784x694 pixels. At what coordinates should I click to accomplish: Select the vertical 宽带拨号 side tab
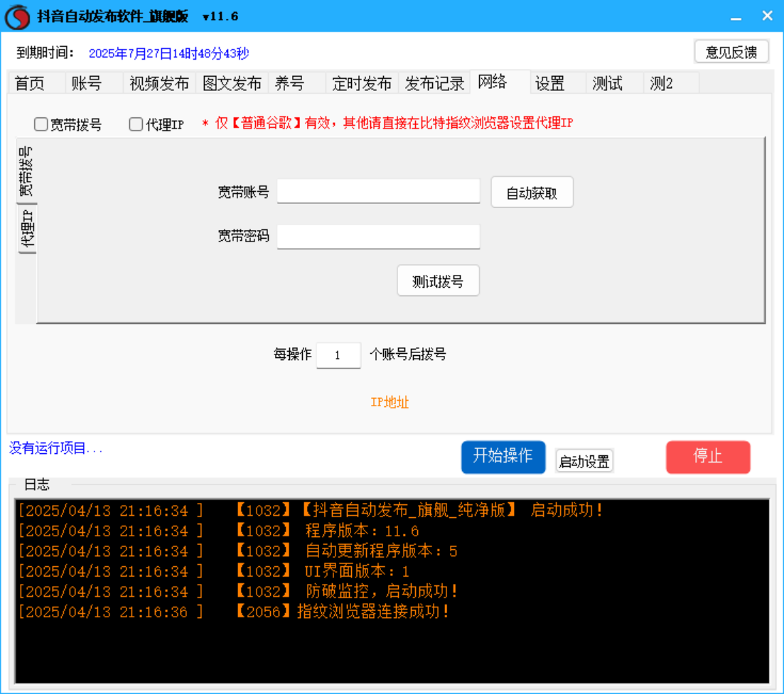coord(26,171)
